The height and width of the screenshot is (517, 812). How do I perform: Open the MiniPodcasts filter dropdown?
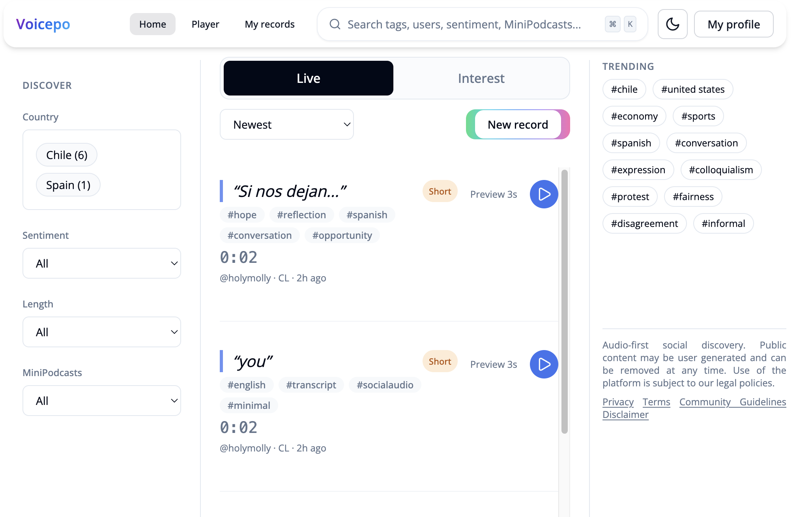101,401
